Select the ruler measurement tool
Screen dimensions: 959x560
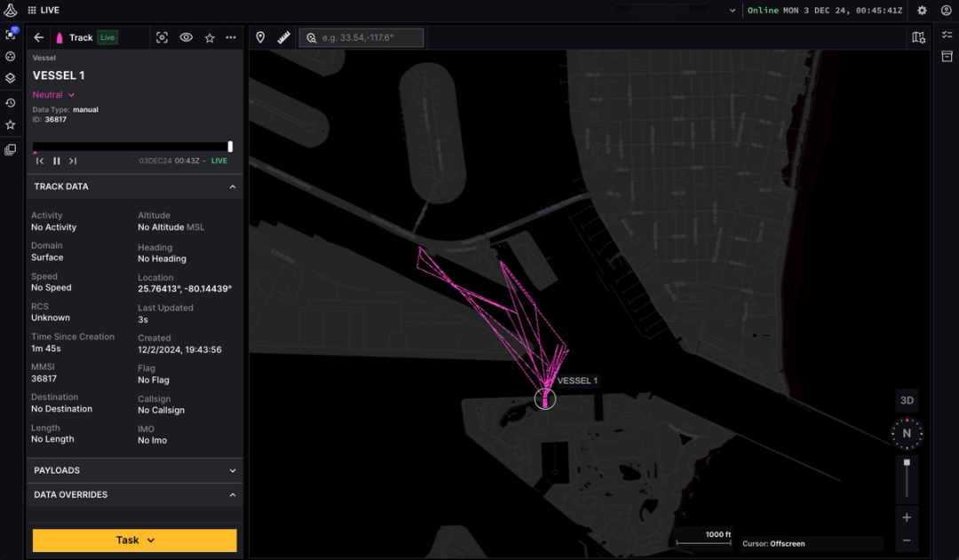point(284,37)
